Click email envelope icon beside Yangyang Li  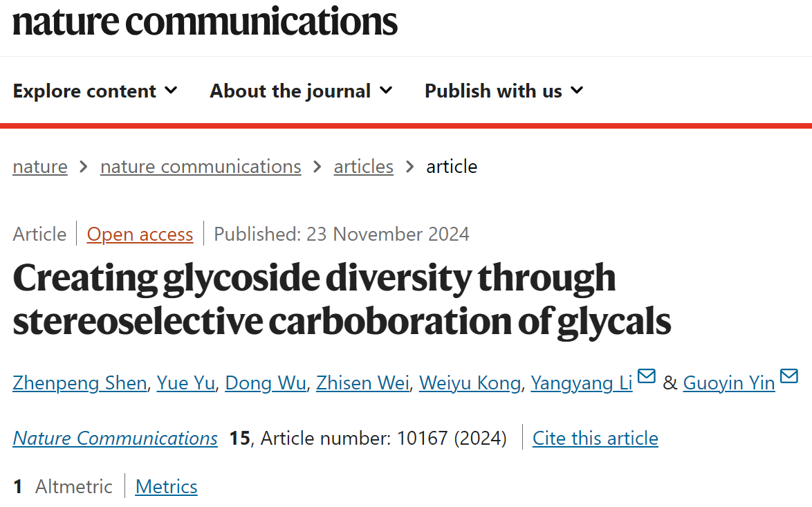point(646,376)
